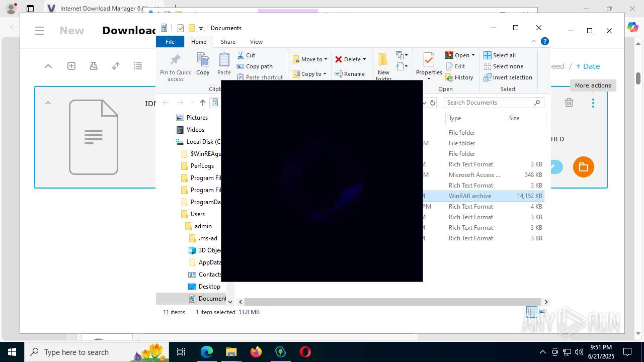Select the admin folder in the tree
Image resolution: width=644 pixels, height=362 pixels.
coord(203,226)
